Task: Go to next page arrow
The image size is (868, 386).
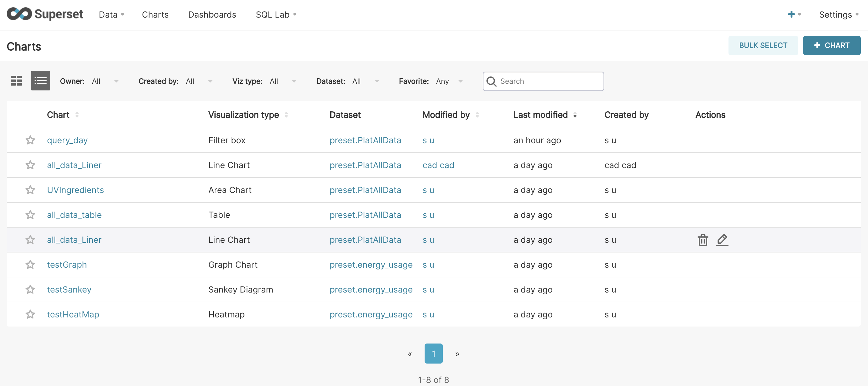Action: 457,354
